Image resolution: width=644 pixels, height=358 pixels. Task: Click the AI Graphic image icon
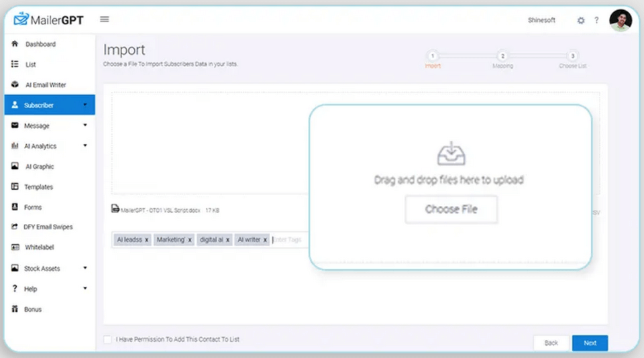coord(15,166)
